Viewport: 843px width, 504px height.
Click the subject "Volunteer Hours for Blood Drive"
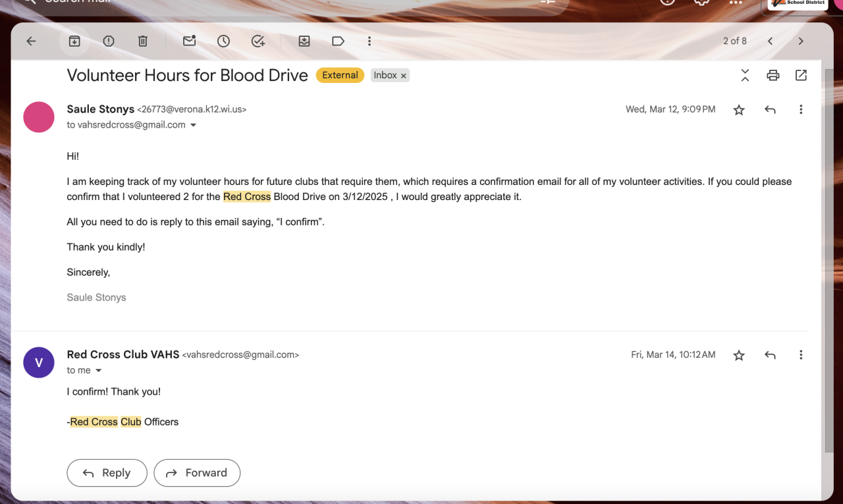pyautogui.click(x=188, y=75)
